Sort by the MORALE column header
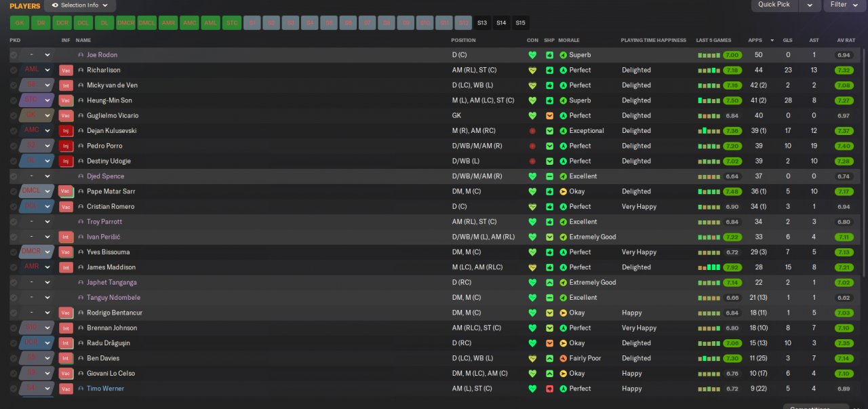The height and width of the screenshot is (409, 868). [x=570, y=41]
